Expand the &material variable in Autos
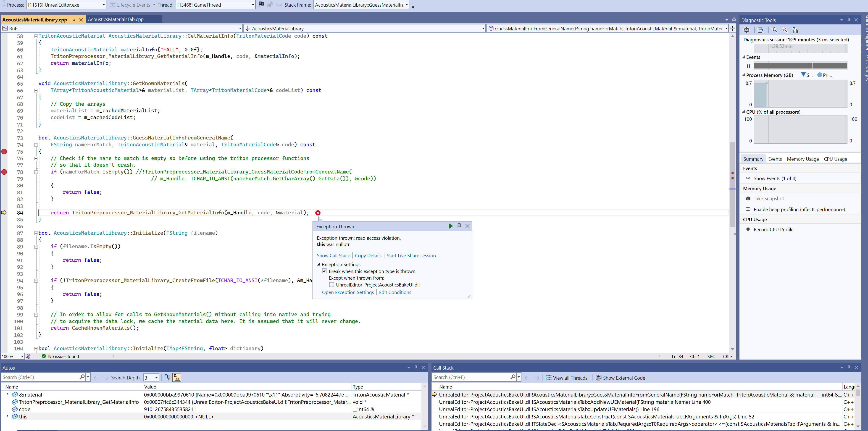Image resolution: width=868 pixels, height=431 pixels. pos(7,395)
